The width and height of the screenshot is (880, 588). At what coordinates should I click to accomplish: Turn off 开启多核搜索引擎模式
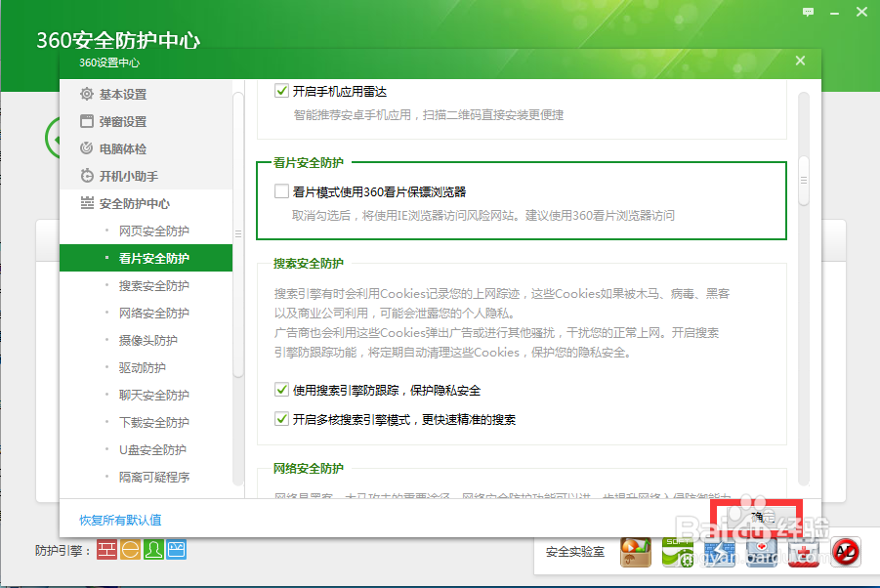(280, 418)
